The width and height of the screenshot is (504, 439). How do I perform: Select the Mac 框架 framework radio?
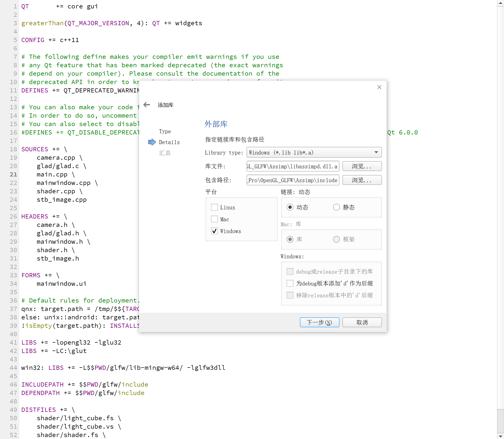pyautogui.click(x=336, y=239)
